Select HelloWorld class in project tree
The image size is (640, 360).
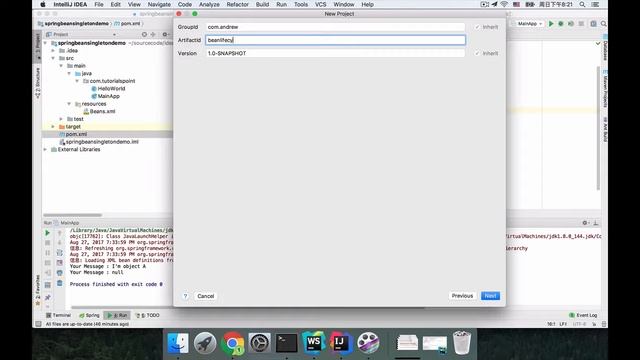coord(108,89)
